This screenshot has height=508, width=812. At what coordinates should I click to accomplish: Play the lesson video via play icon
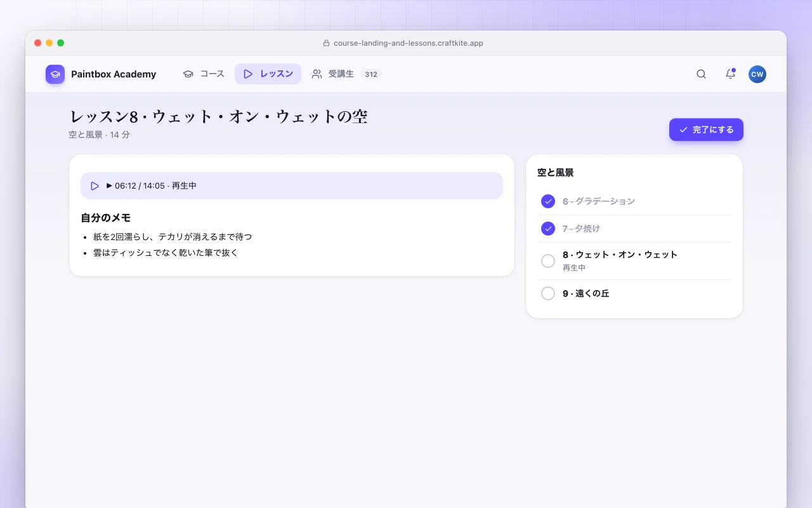[95, 186]
